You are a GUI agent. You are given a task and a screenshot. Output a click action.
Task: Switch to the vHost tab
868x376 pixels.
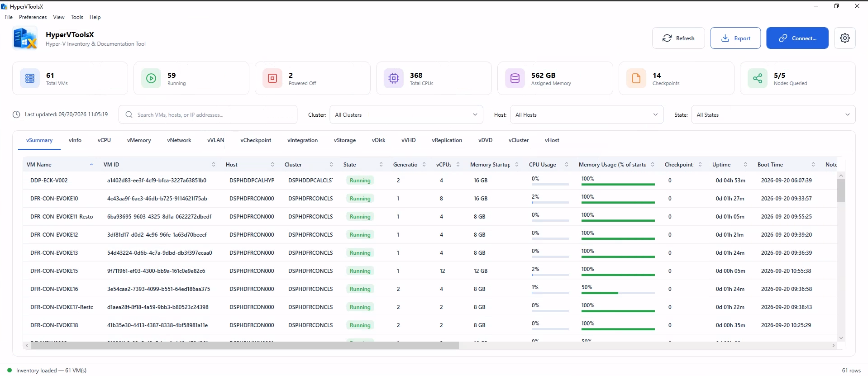pos(552,140)
